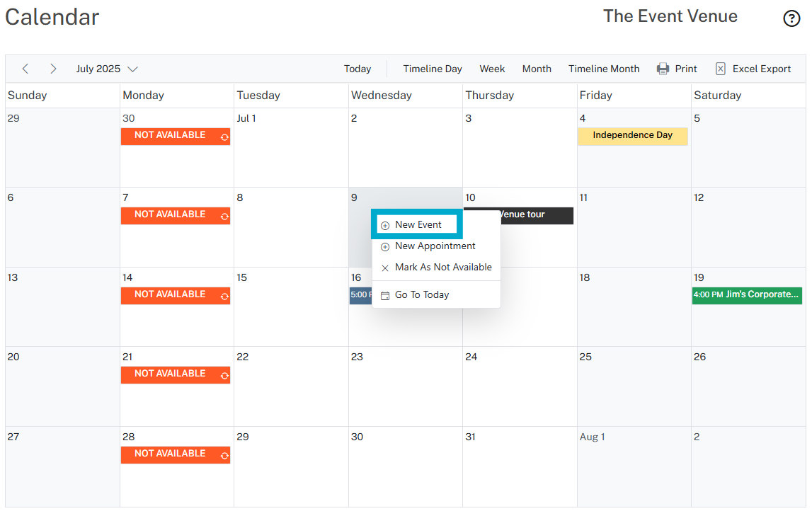This screenshot has height=511, width=812.
Task: Switch to Week view
Action: (x=492, y=69)
